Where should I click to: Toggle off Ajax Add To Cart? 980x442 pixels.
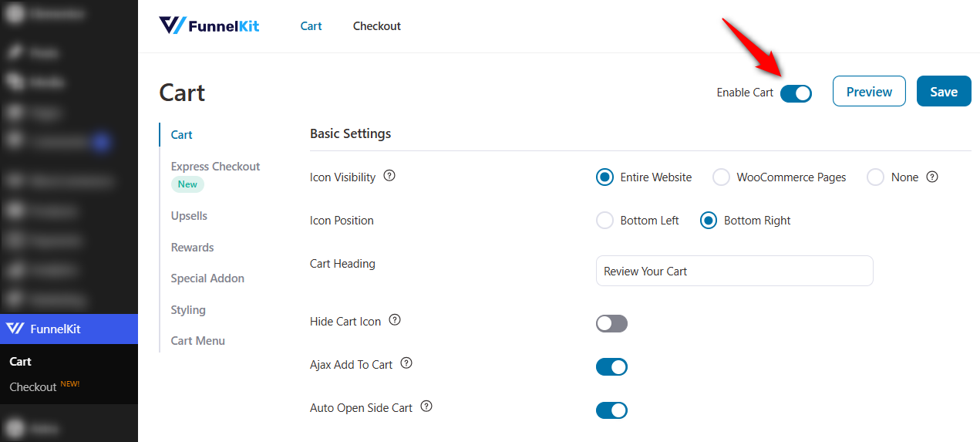click(x=611, y=366)
